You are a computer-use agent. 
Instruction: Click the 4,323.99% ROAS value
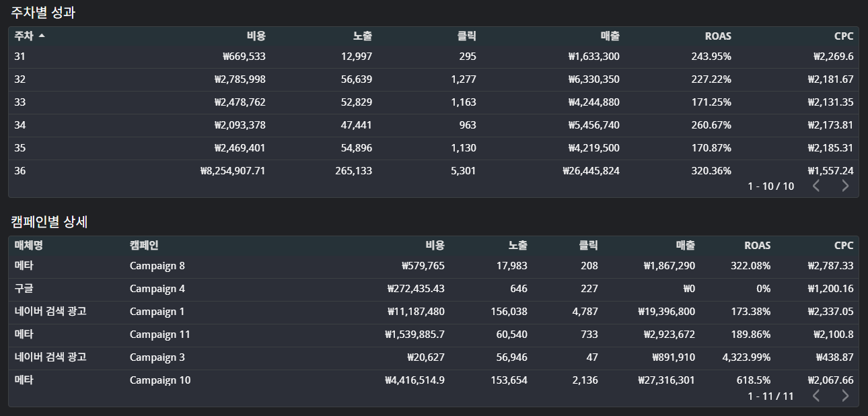(746, 357)
